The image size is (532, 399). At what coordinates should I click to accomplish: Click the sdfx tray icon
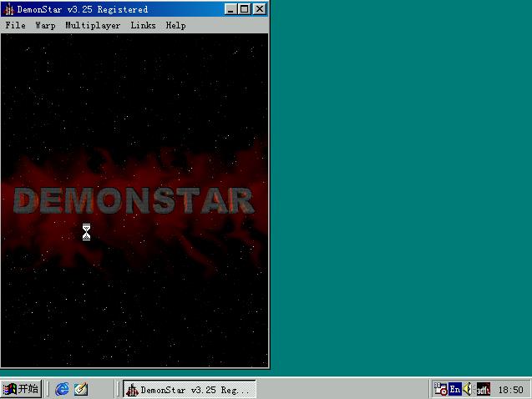pos(483,389)
